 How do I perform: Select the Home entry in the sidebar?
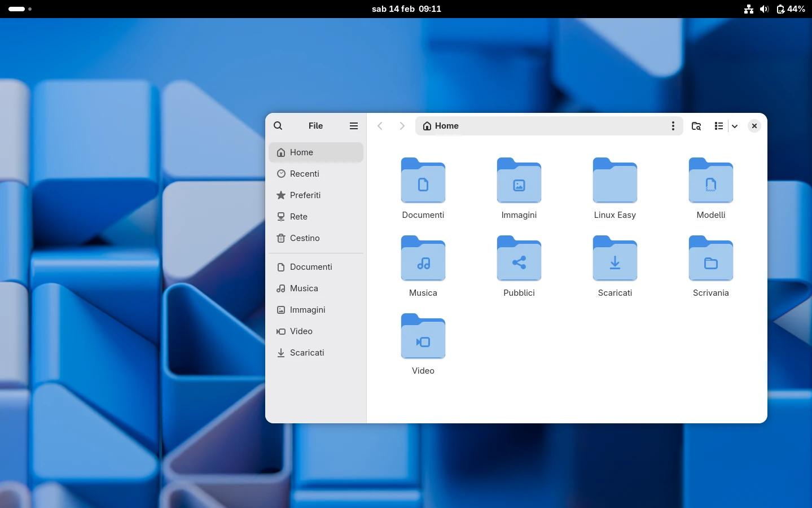(301, 152)
